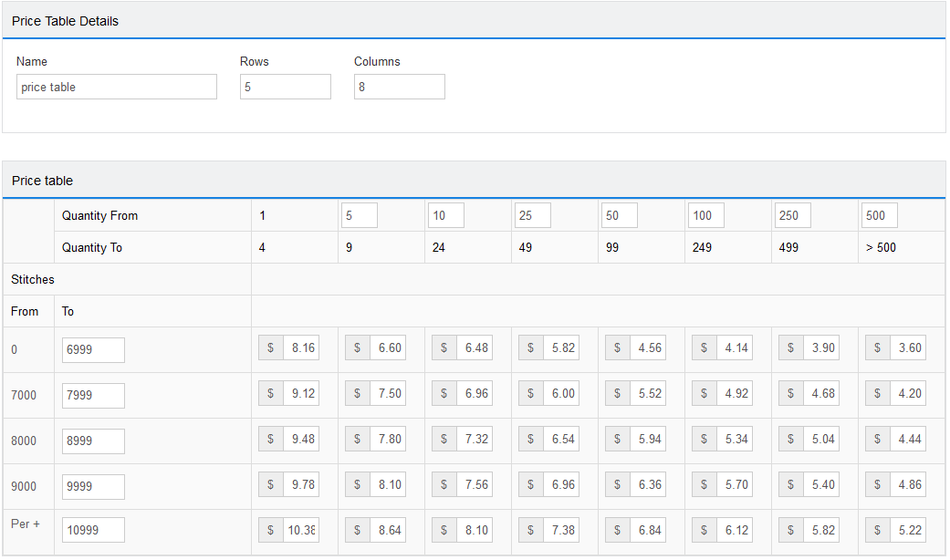Viewport: 950px width, 560px height.
Task: Click the dollar icon next to the 6.84 price
Action: coord(617,530)
